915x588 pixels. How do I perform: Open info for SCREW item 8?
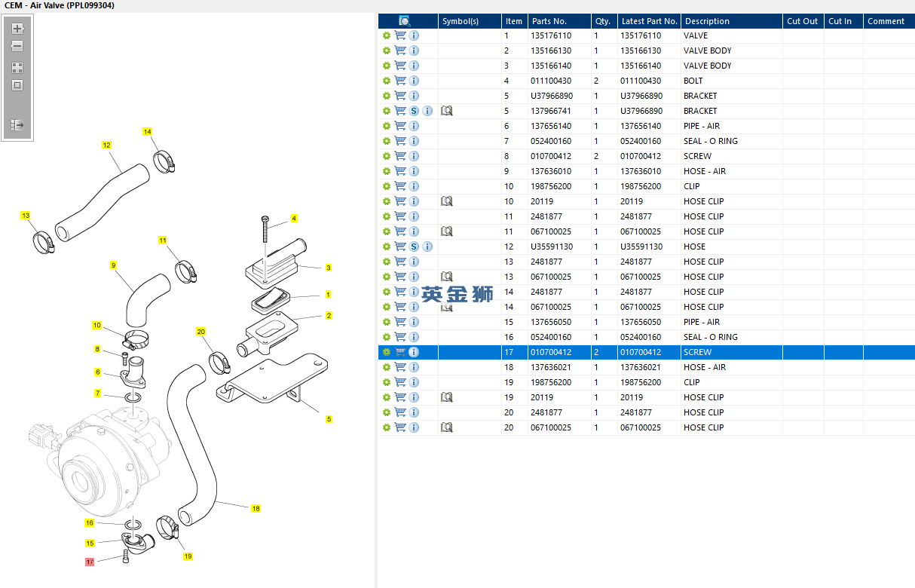pos(414,156)
